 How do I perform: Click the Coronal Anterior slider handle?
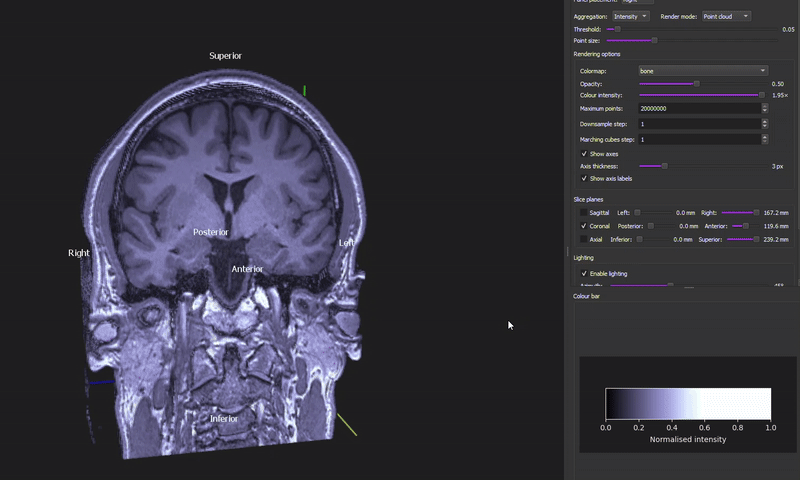click(x=745, y=226)
